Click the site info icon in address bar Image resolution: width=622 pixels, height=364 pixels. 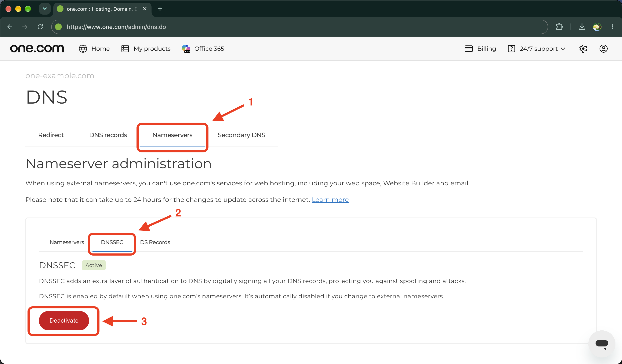(x=58, y=27)
